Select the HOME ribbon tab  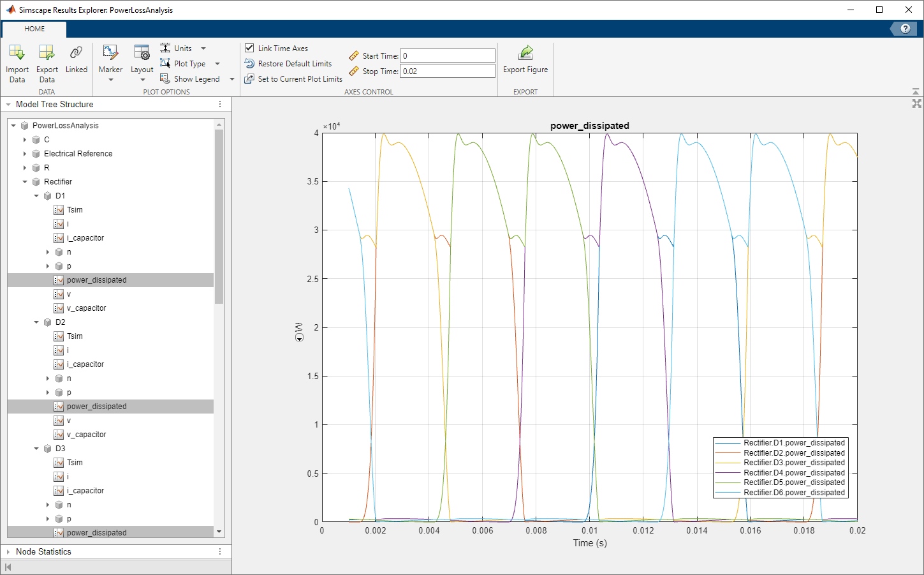34,29
